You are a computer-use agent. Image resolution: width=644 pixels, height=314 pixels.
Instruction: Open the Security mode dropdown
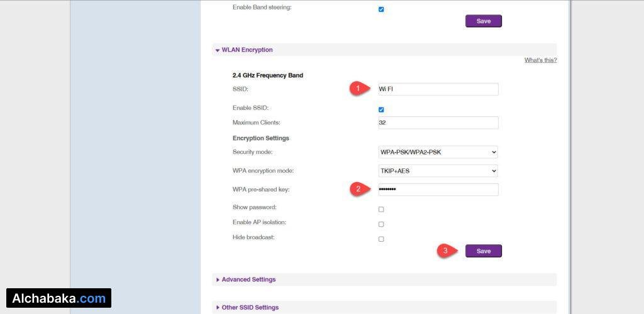(x=438, y=152)
